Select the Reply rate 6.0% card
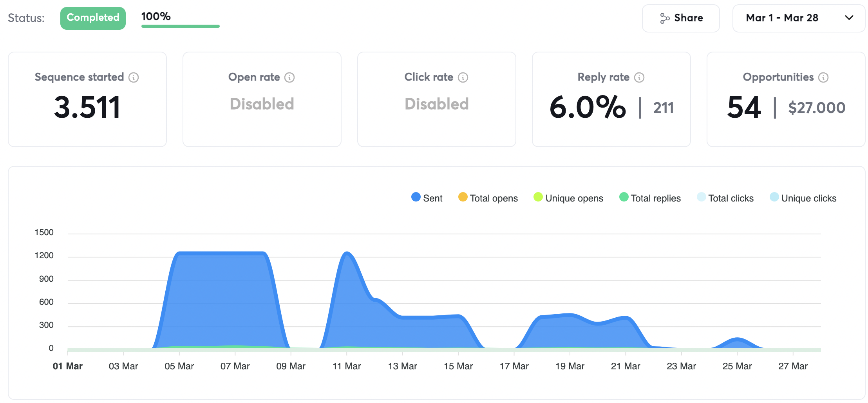 [611, 99]
